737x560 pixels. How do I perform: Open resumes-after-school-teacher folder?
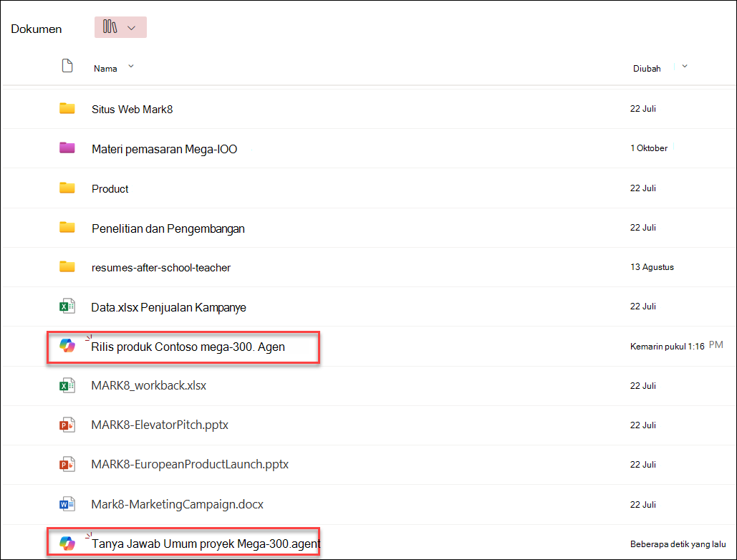point(161,268)
